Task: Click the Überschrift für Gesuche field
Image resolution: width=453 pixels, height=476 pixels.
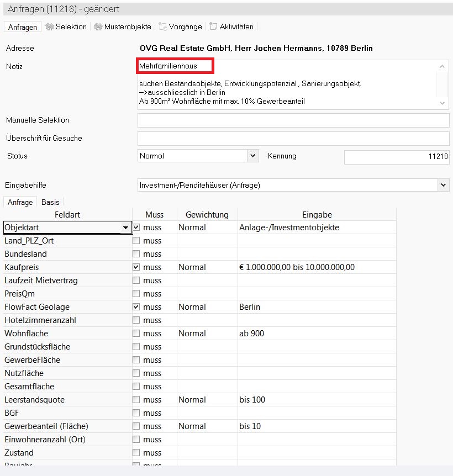Action: click(293, 139)
